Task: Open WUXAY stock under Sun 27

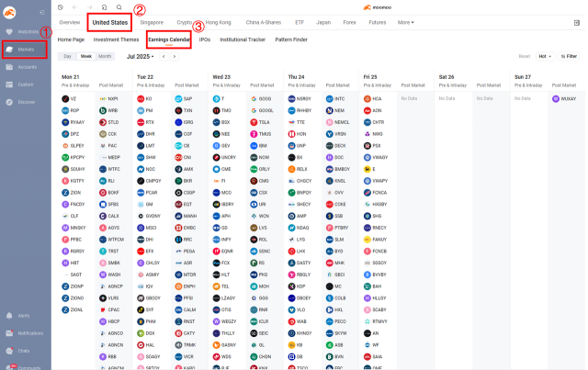Action: point(564,99)
